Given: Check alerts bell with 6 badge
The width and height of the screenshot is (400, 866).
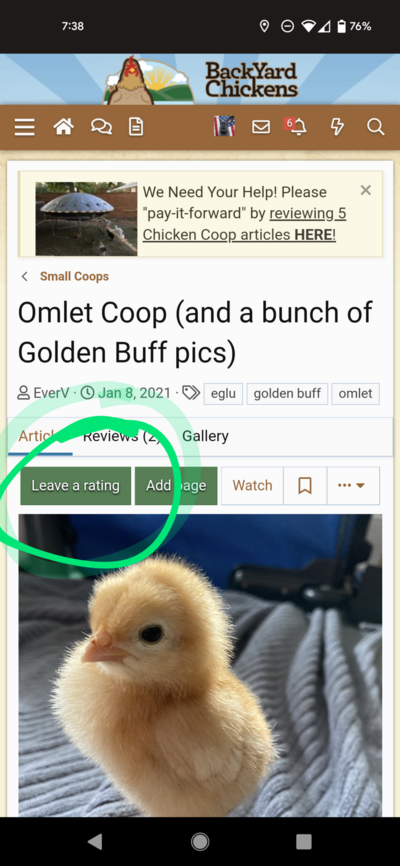Looking at the screenshot, I should [x=296, y=127].
